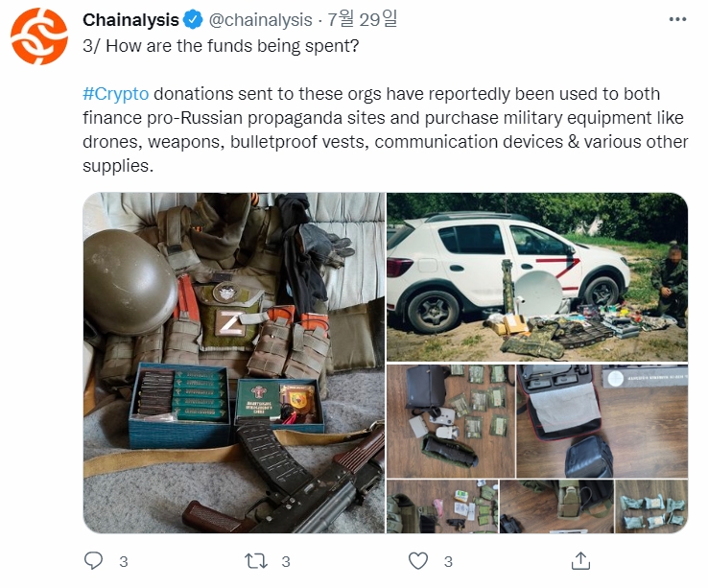Like the tweet with heart icon
Screen dimensions: 708x588
click(418, 561)
